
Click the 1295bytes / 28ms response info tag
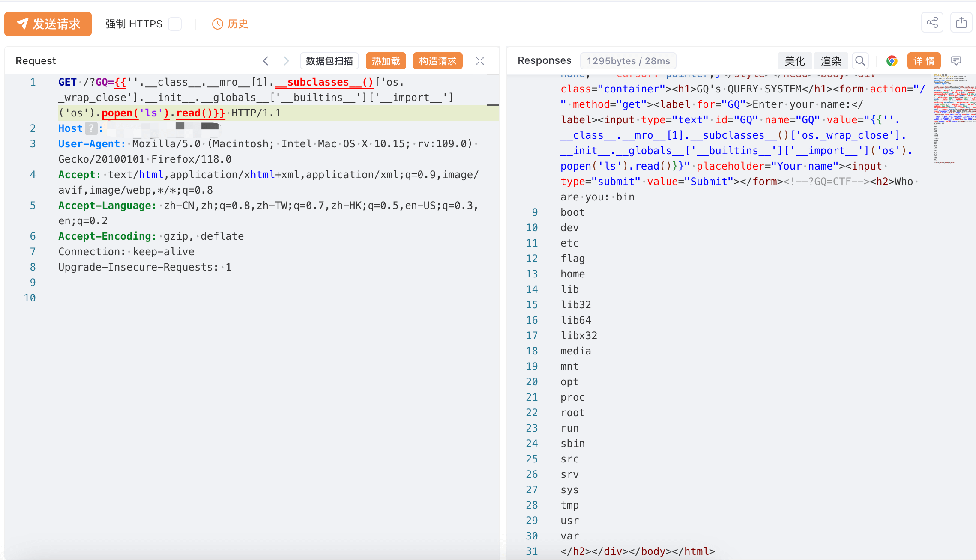pyautogui.click(x=628, y=61)
